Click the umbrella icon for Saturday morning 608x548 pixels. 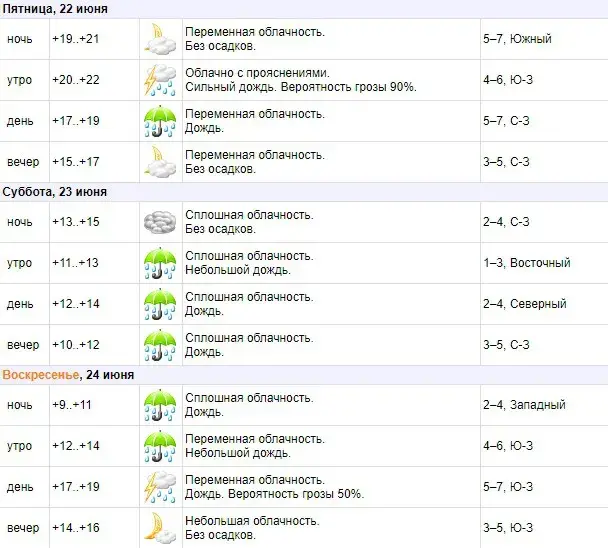[160, 263]
